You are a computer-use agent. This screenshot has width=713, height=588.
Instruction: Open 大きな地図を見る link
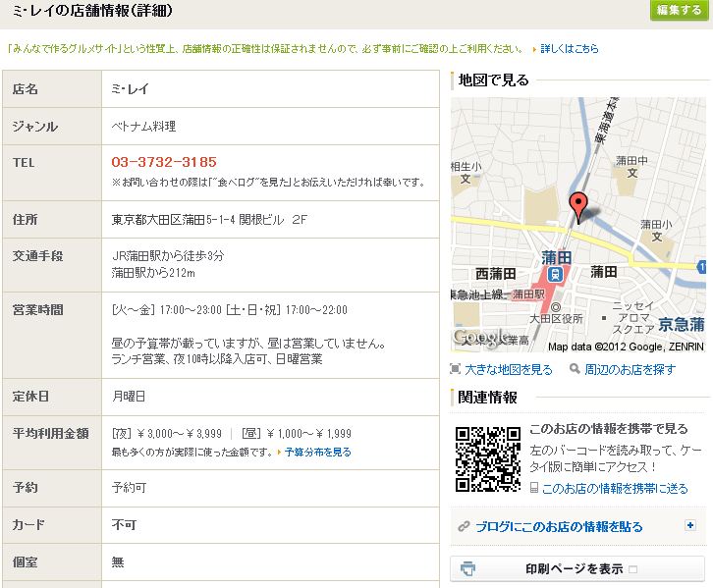[508, 370]
